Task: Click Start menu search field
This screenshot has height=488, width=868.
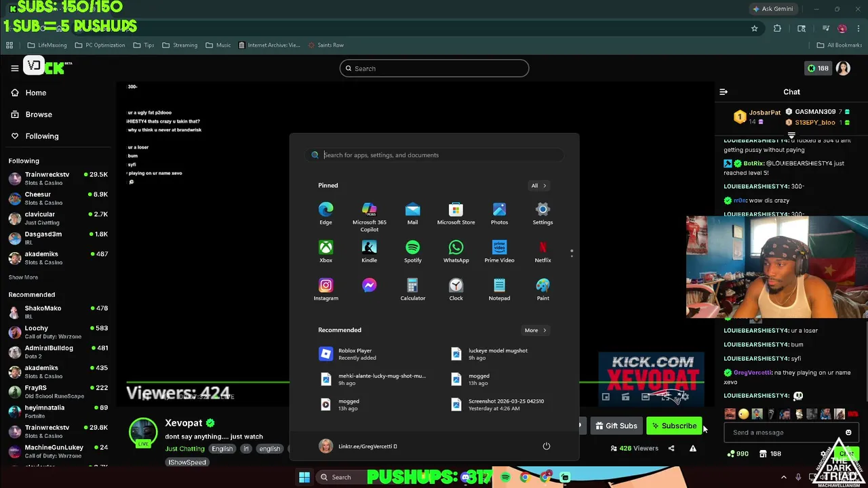Action: 434,155
